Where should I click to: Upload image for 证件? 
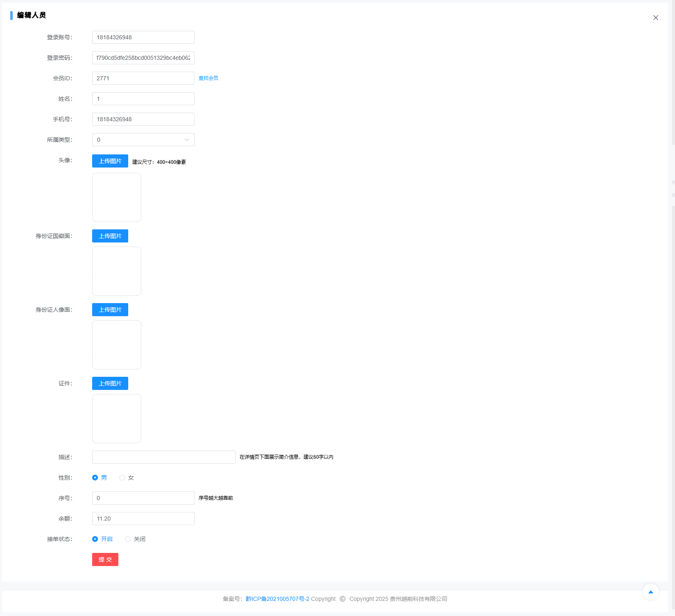110,383
